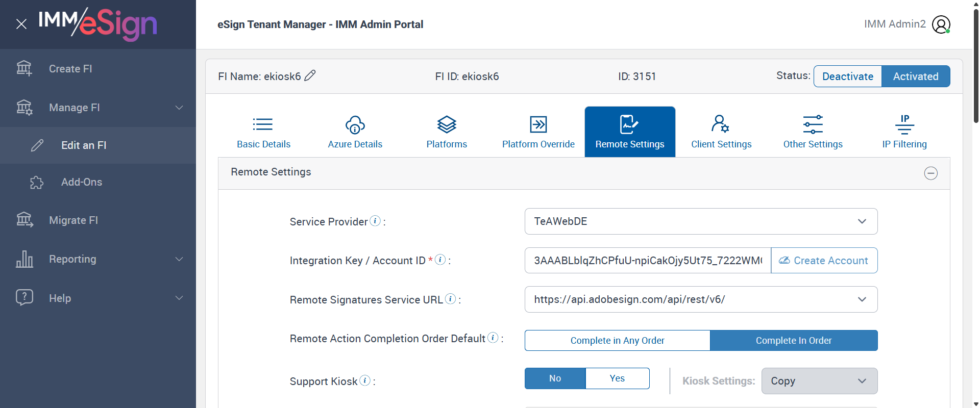Switch to the Platform Override tab
The image size is (980, 408).
(538, 132)
